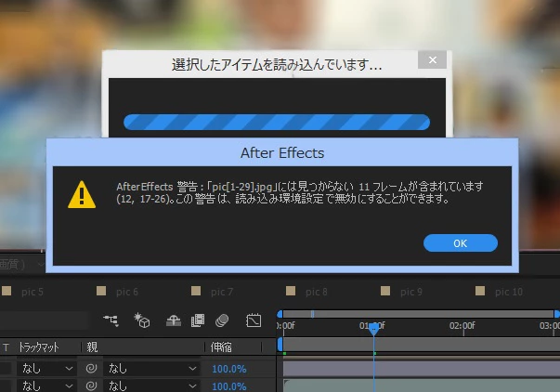Viewport: 560px width, 392px height.
Task: Click second layer's parent pick whip icon
Action: [x=91, y=385]
